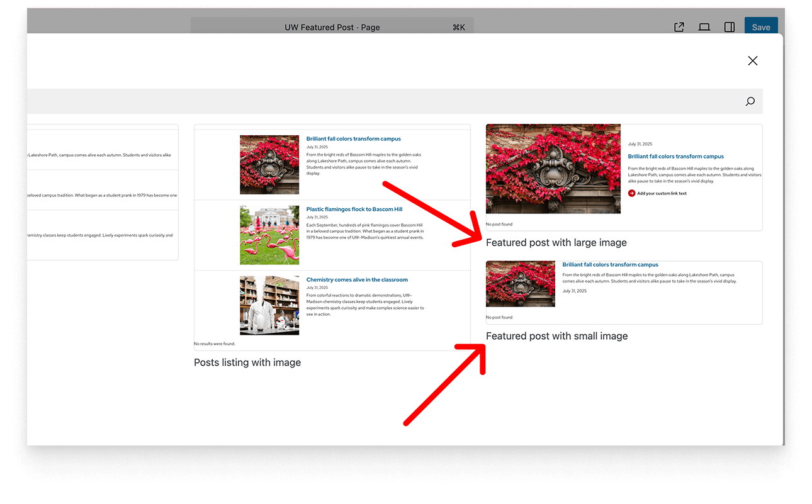Select the Chemistry comes alive in the classroom headline
The height and width of the screenshot is (504, 812).
(357, 279)
